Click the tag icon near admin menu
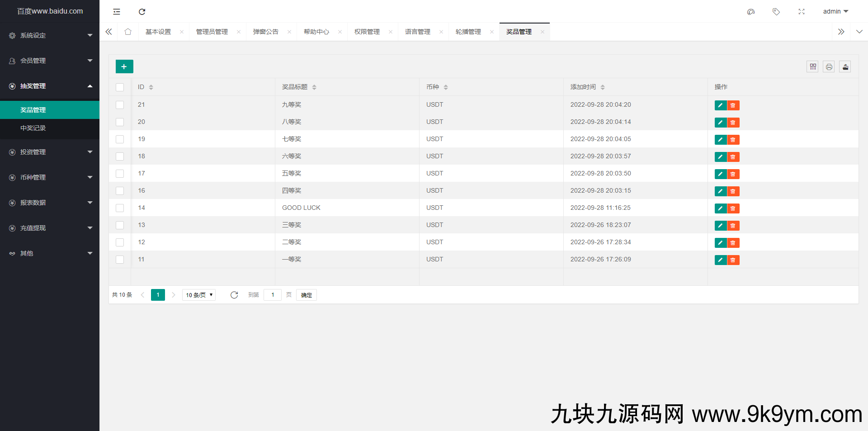868x431 pixels. click(776, 11)
